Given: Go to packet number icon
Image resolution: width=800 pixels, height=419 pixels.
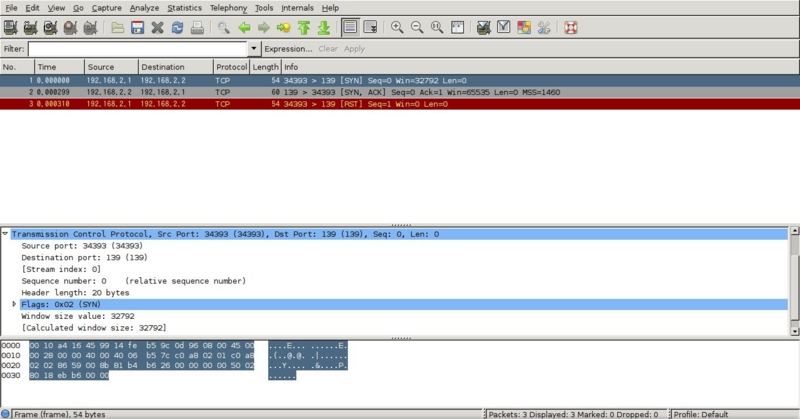Looking at the screenshot, I should pos(283,28).
